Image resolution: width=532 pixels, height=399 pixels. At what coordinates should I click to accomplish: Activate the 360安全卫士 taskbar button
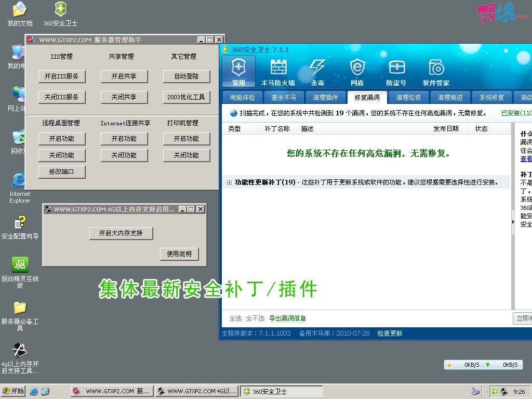[x=282, y=392]
